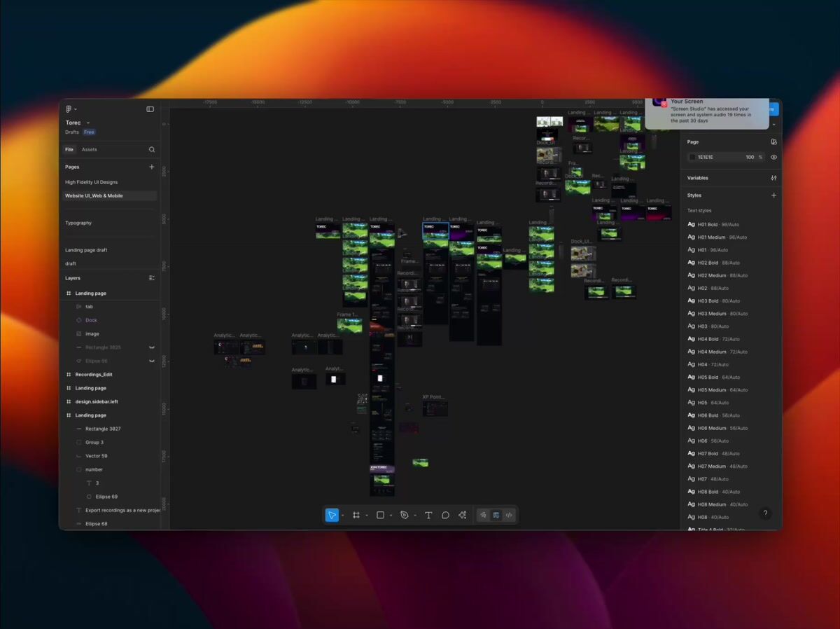Expand the Torec file name dropdown
Image resolution: width=840 pixels, height=629 pixels.
click(x=88, y=123)
